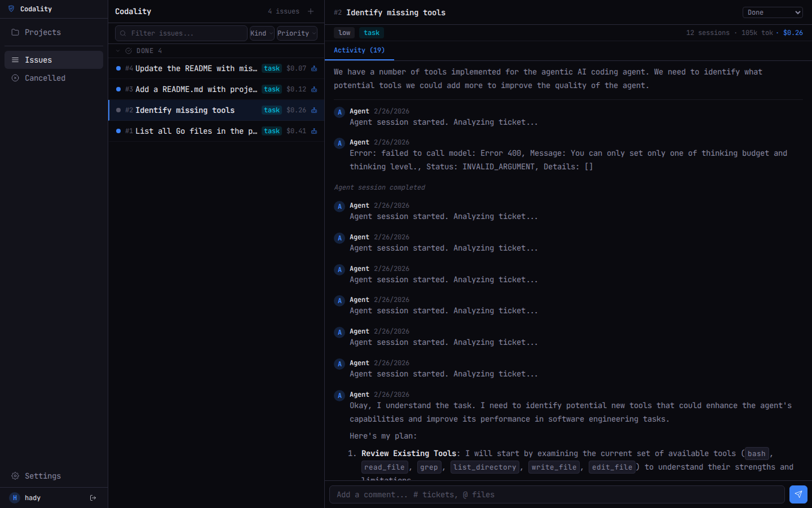
Task: Open Projects via the folder icon
Action: pyautogui.click(x=15, y=32)
